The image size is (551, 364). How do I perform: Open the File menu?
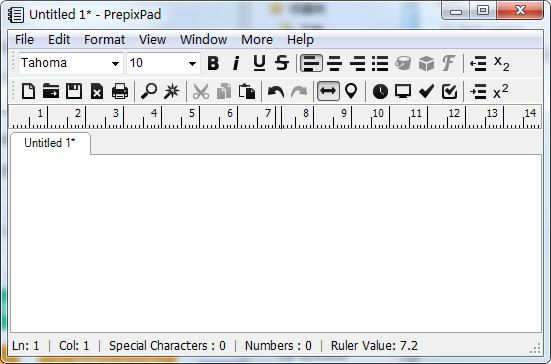(24, 40)
